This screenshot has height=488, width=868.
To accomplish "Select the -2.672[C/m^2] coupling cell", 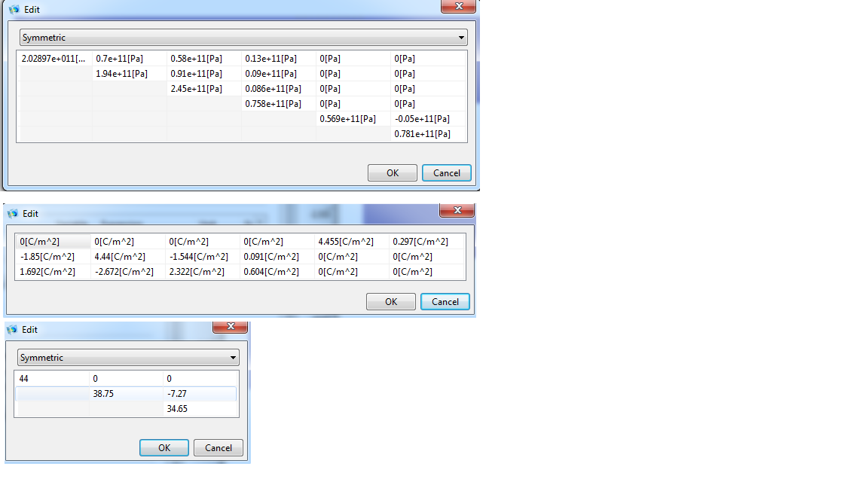I will [x=127, y=272].
